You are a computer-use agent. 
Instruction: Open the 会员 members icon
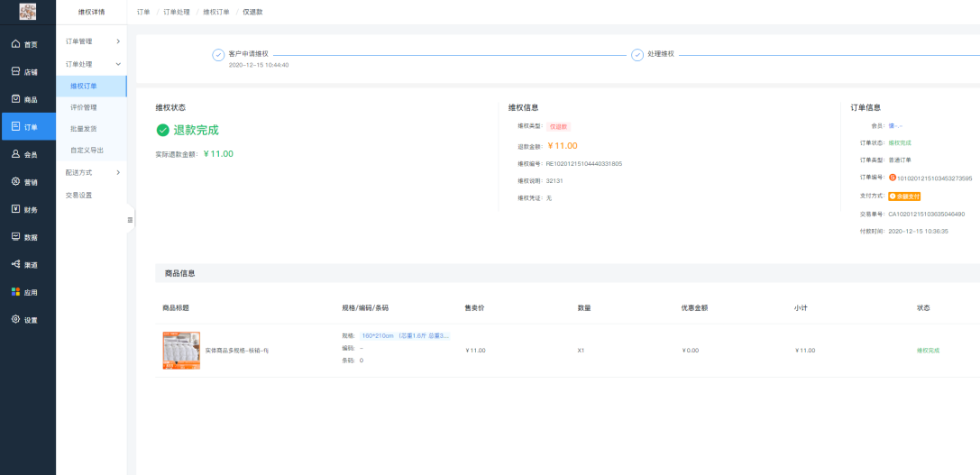[15, 154]
